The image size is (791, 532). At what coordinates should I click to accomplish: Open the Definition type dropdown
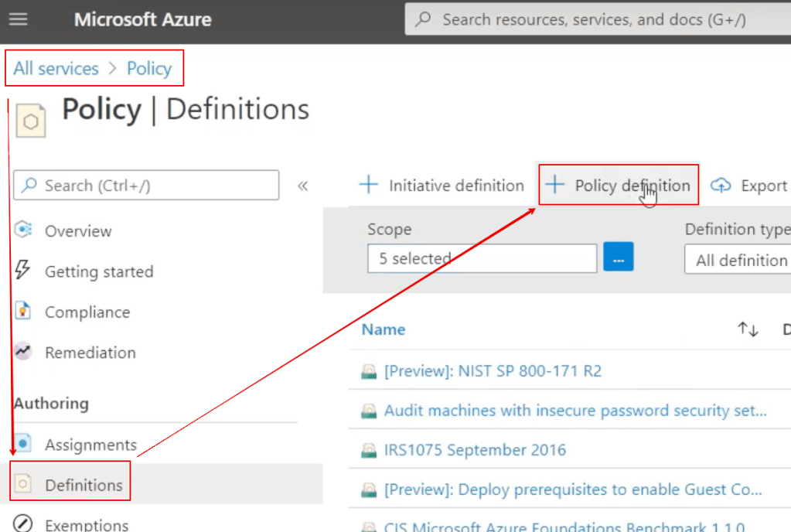coord(738,260)
